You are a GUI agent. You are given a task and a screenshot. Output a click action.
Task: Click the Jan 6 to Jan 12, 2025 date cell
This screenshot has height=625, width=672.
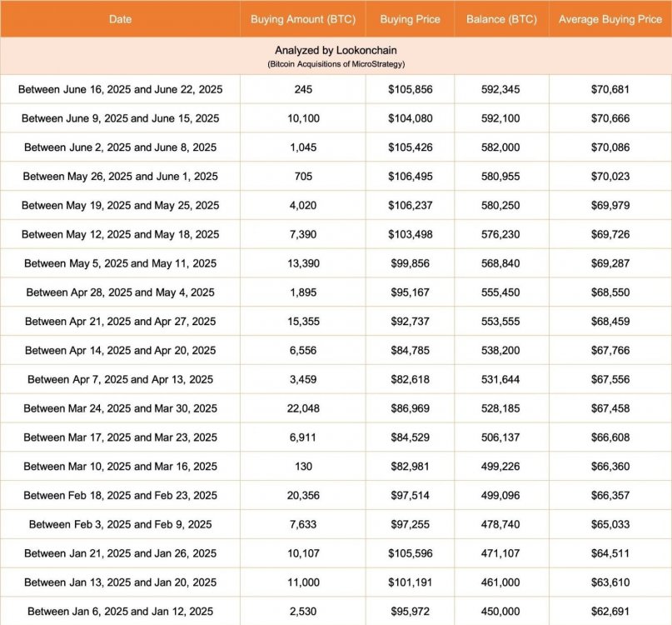[120, 612]
